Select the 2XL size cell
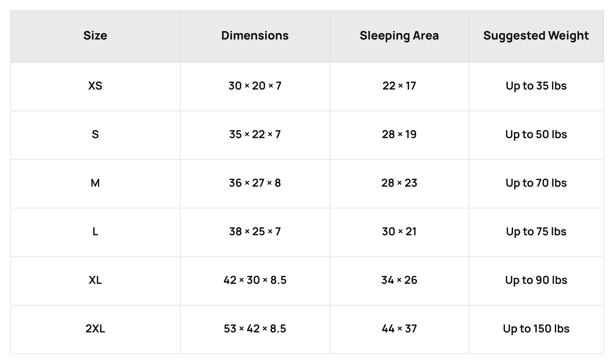This screenshot has width=614, height=364. pos(95,329)
